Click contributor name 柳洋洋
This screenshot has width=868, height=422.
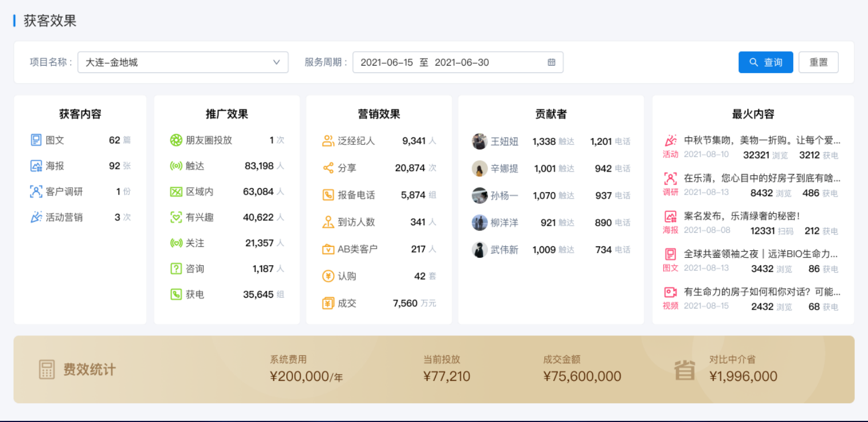point(505,222)
